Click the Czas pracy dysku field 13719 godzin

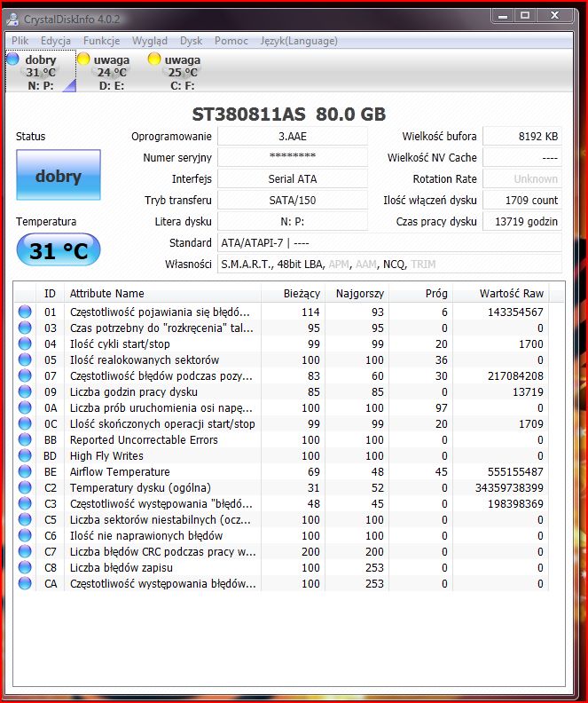click(522, 222)
